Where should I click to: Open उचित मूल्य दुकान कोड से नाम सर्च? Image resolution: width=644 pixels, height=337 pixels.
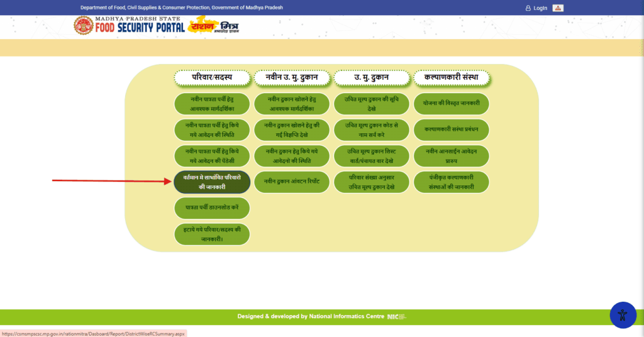(x=371, y=130)
